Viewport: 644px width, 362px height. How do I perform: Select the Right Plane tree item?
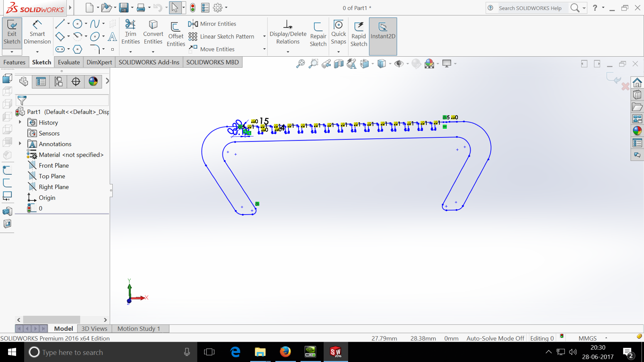pyautogui.click(x=54, y=187)
